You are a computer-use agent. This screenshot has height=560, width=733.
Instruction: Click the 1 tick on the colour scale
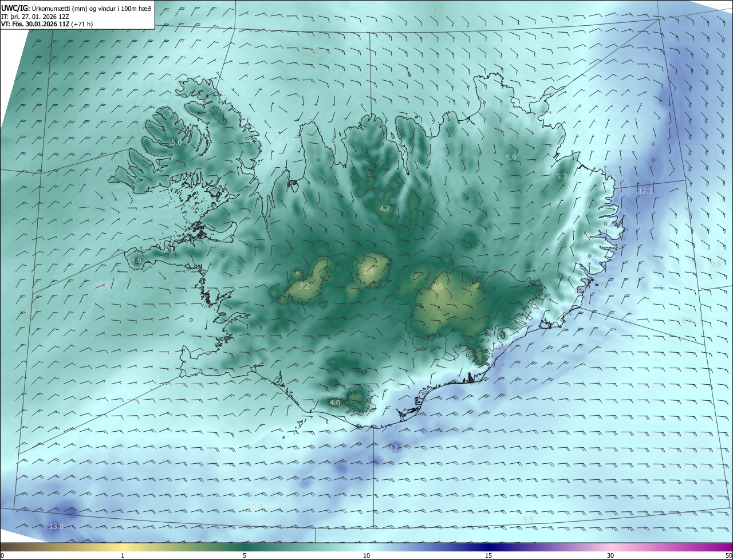click(123, 556)
